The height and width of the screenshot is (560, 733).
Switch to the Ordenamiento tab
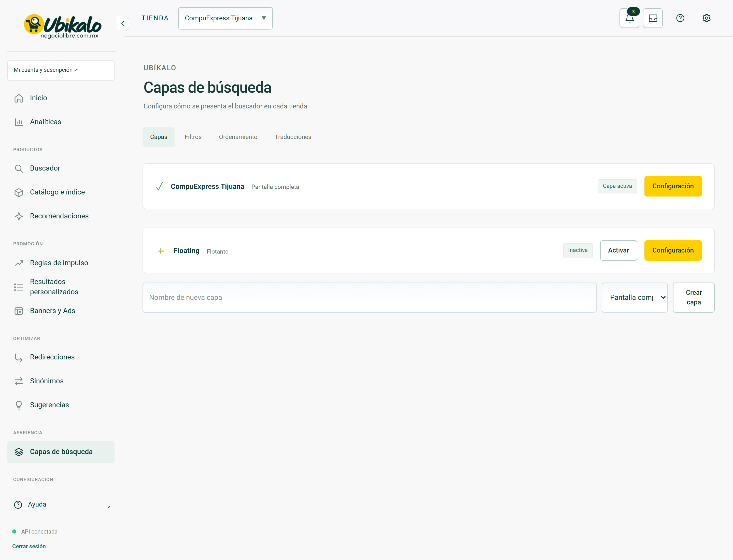pos(238,137)
